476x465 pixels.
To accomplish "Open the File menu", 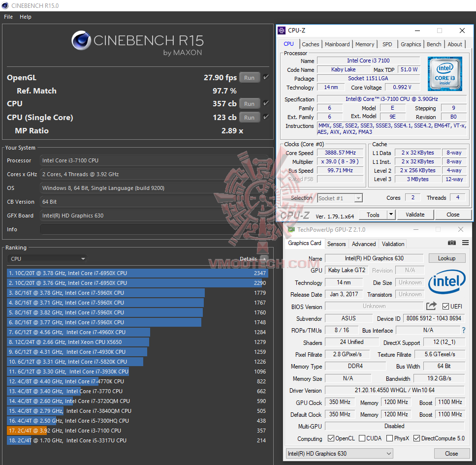I will point(8,17).
